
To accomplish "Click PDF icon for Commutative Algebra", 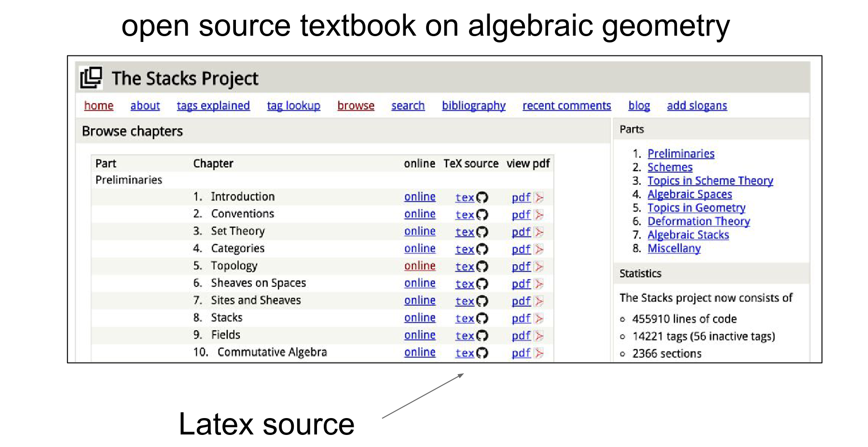I will tap(539, 353).
